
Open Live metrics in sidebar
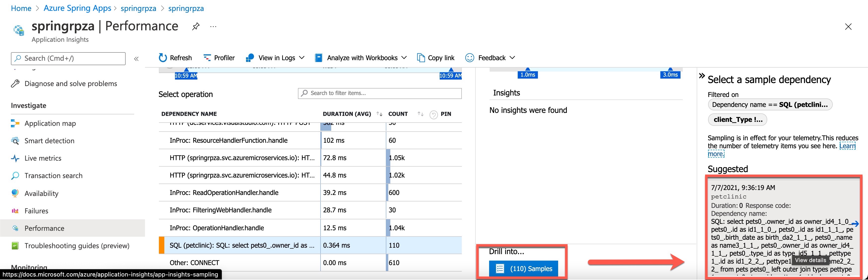pos(43,158)
